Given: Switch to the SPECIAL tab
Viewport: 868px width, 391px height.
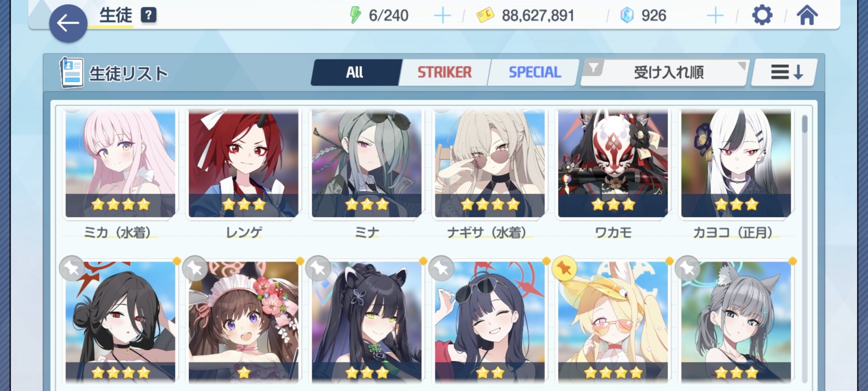Looking at the screenshot, I should click(534, 72).
